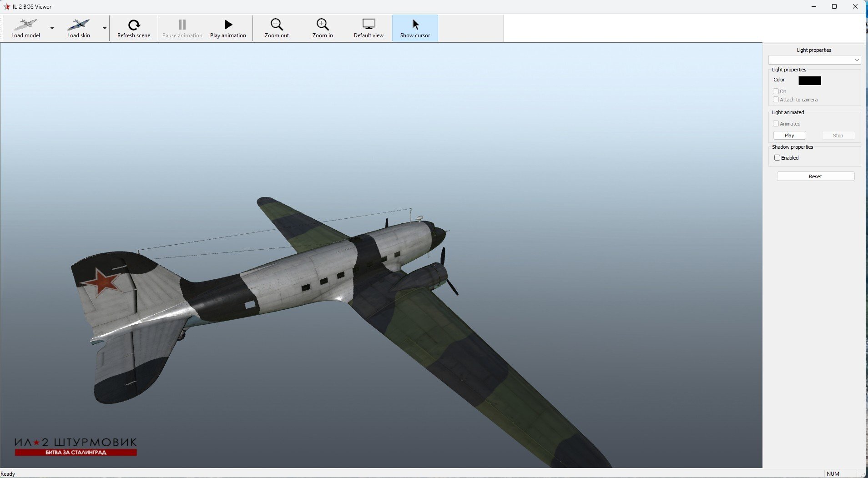Reset the light properties
The image size is (868, 478).
tap(815, 176)
